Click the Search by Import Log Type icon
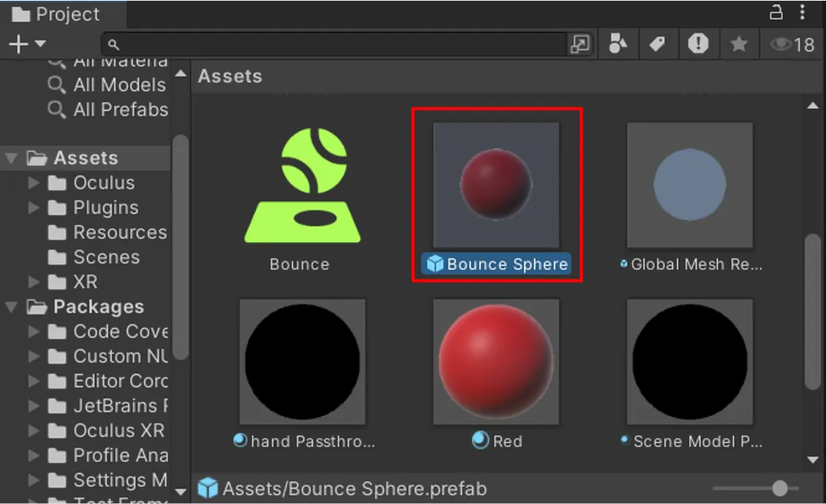The width and height of the screenshot is (826, 504). pyautogui.click(x=698, y=44)
